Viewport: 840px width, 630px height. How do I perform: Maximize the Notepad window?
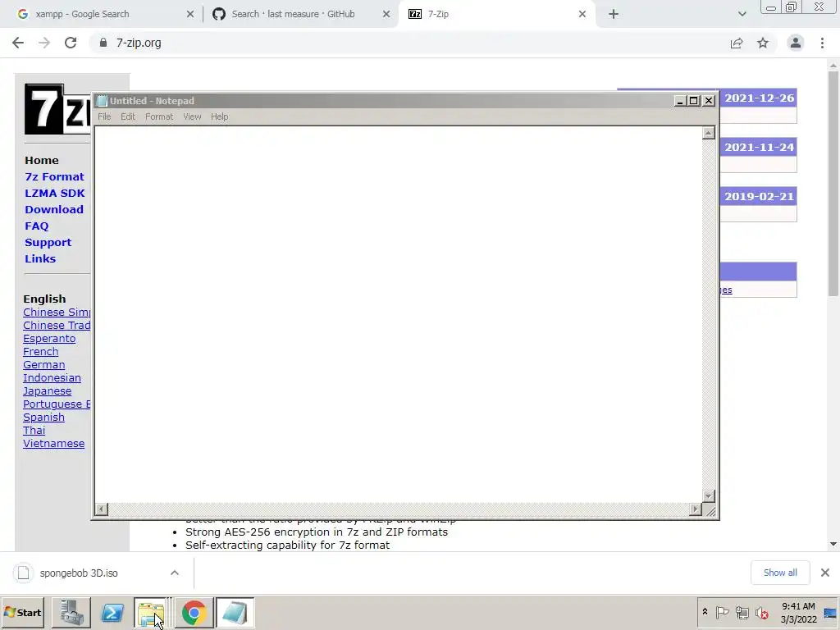[x=694, y=101]
